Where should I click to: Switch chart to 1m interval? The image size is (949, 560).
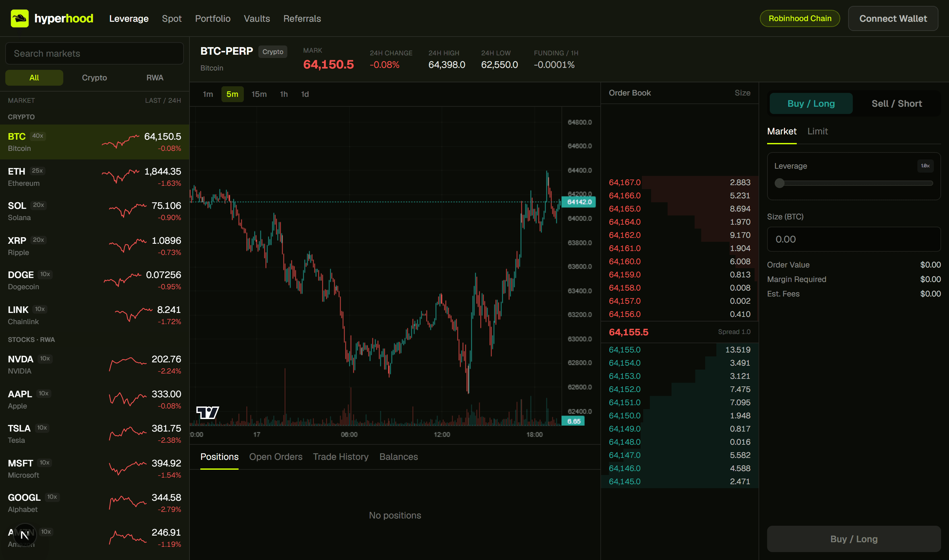(208, 94)
